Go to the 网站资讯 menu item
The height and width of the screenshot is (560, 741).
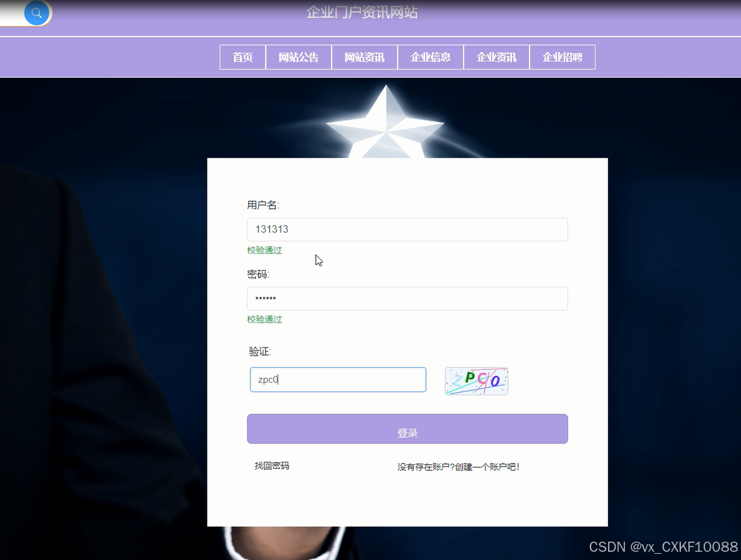pyautogui.click(x=364, y=57)
